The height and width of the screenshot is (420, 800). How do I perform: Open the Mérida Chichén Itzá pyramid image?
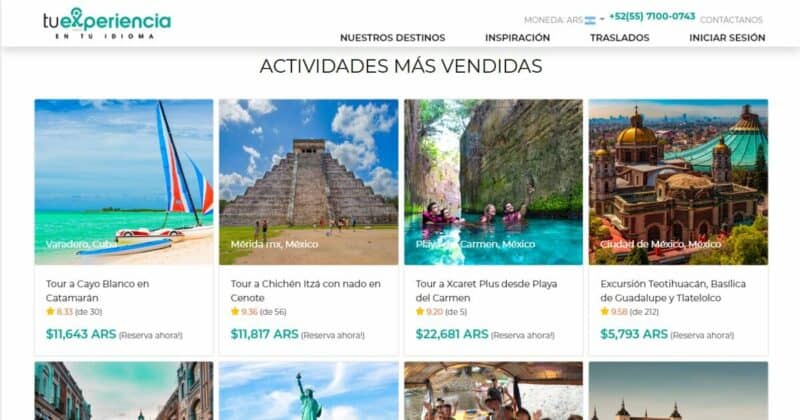coord(309,182)
